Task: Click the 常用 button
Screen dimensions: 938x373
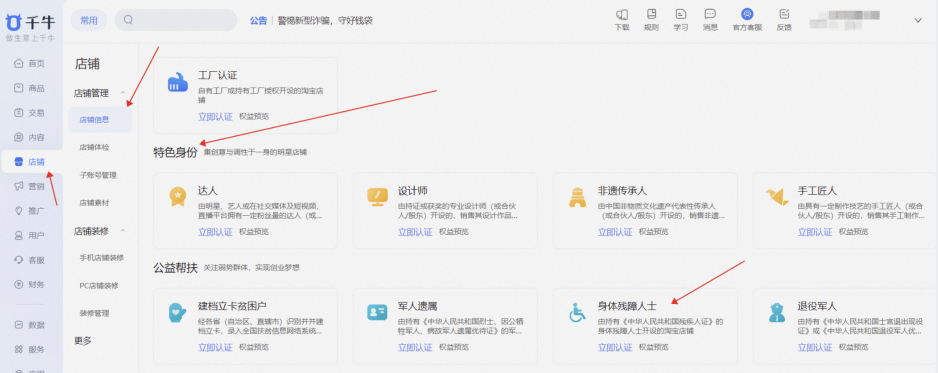Action: pyautogui.click(x=89, y=20)
